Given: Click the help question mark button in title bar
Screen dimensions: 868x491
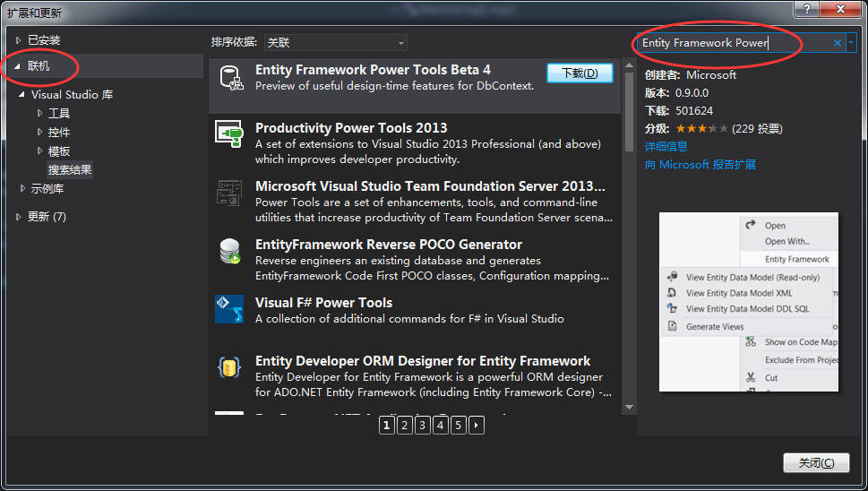Looking at the screenshot, I should (x=807, y=9).
